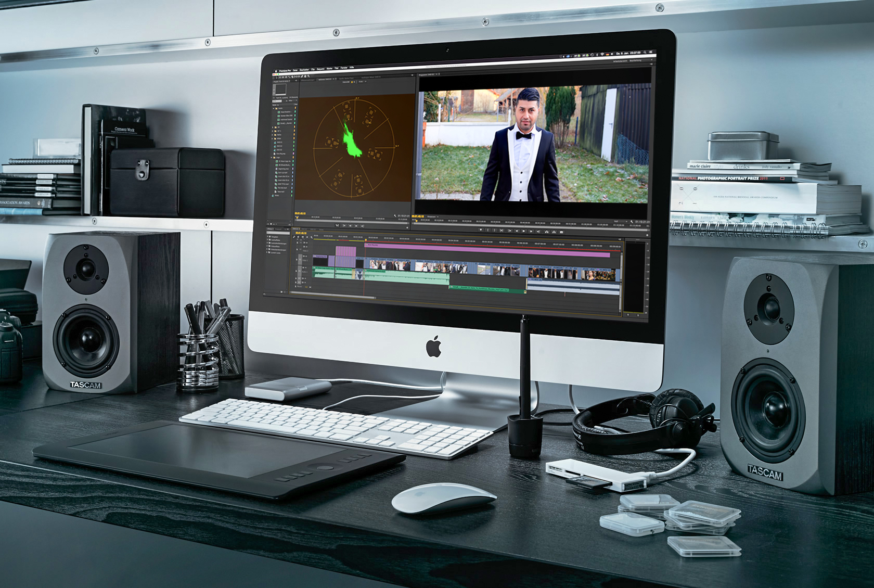Expand the Videoeffekte folder in Effects panel

pos(267,247)
